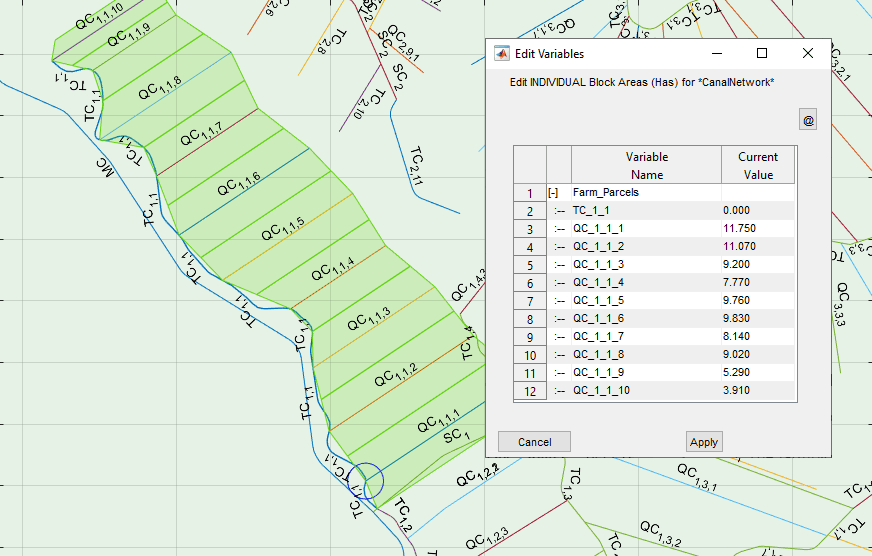Select row header number 7
This screenshot has width=872, height=556.
click(530, 301)
